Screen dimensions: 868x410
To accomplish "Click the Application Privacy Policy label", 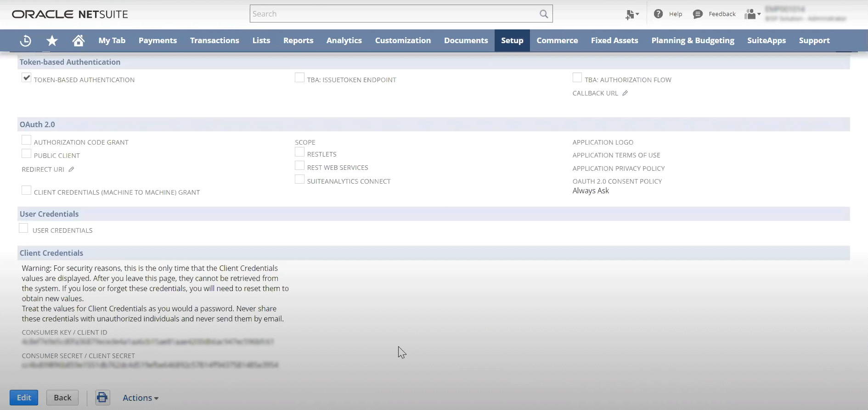I will point(619,168).
